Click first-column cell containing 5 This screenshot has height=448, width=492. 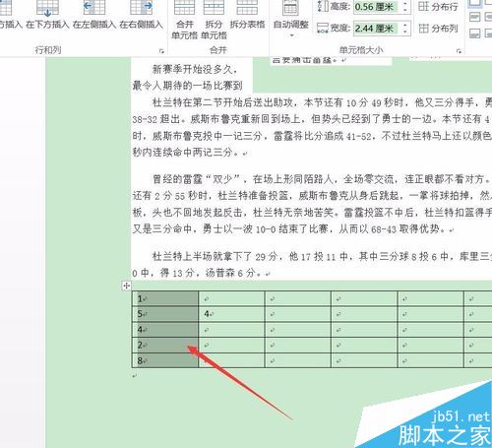pyautogui.click(x=165, y=314)
